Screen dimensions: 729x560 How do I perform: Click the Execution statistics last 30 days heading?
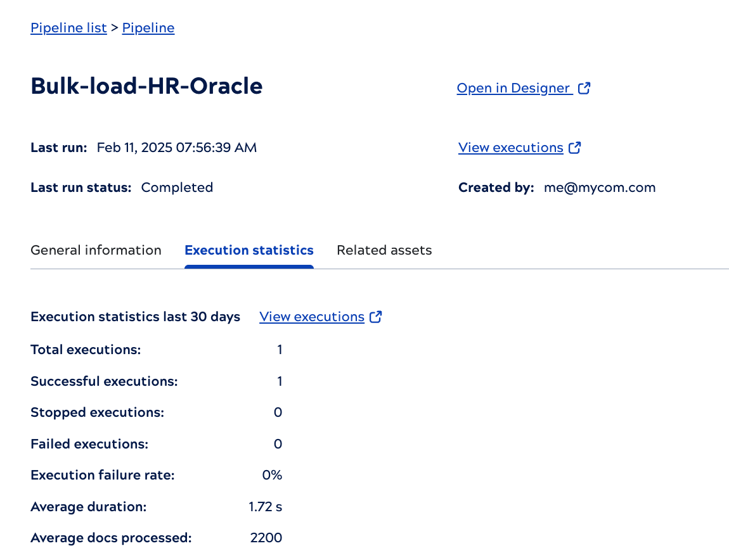coord(135,316)
